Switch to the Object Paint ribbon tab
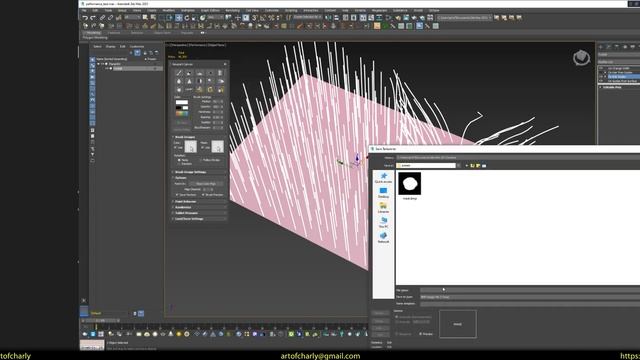 coord(162,33)
